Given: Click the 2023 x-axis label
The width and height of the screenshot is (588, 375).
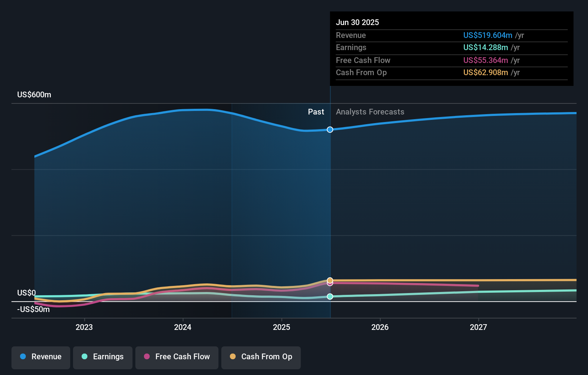Looking at the screenshot, I should [84, 327].
